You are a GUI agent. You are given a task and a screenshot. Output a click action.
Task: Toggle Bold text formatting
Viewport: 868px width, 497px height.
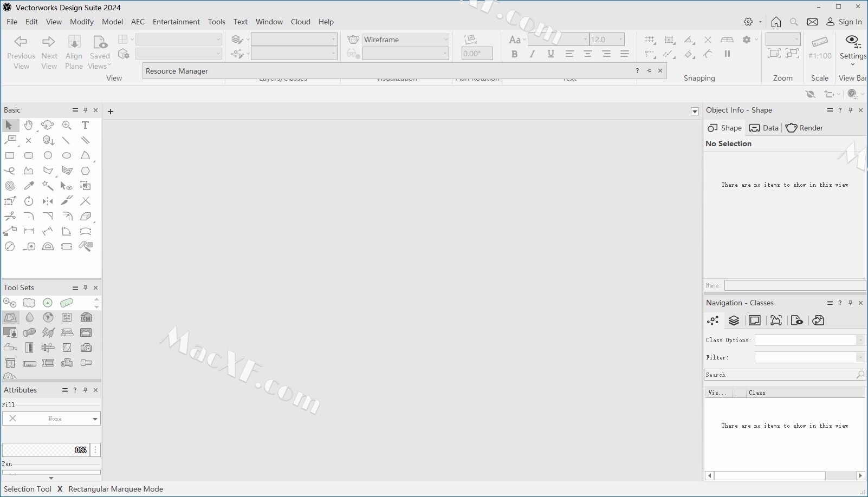pos(514,54)
